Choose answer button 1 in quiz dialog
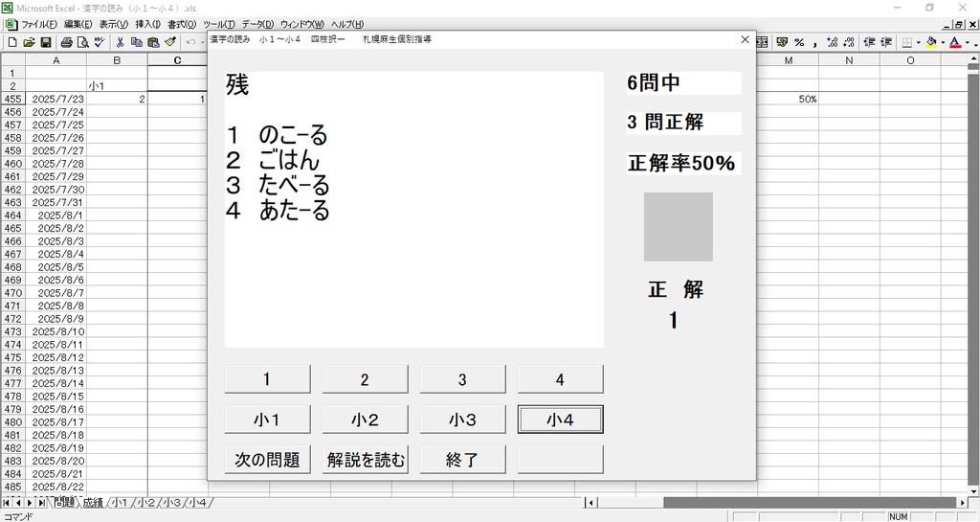This screenshot has width=980, height=522. (x=267, y=379)
